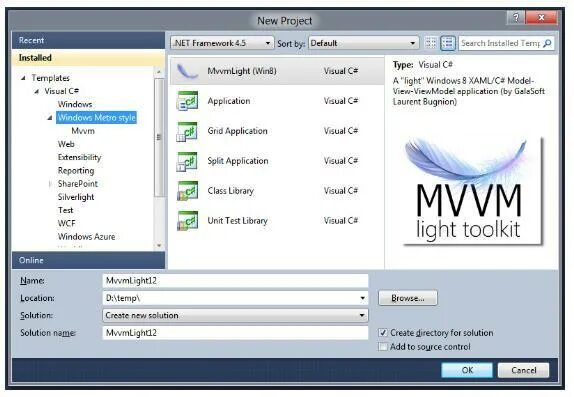Select Windows Azure in the templates tree
Screen dimensions: 574x397
click(x=86, y=237)
